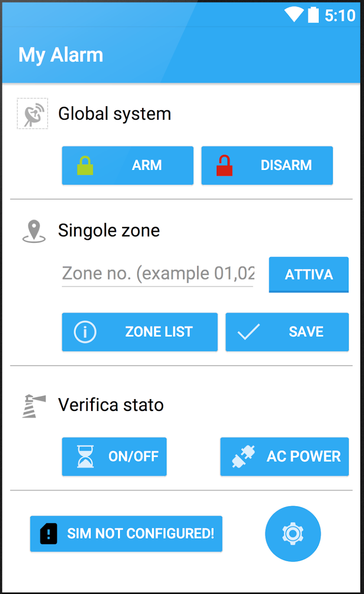Arm the global alarm system
The image size is (364, 594).
tap(128, 165)
